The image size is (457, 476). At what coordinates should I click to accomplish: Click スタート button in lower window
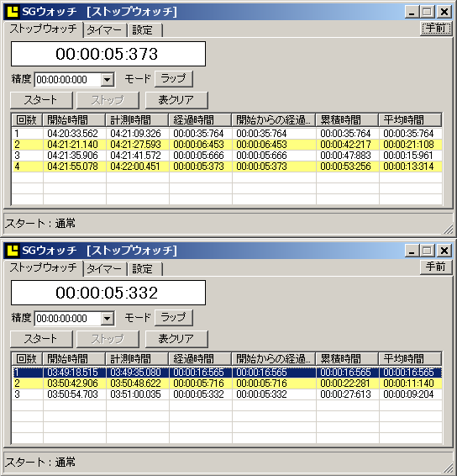[41, 339]
